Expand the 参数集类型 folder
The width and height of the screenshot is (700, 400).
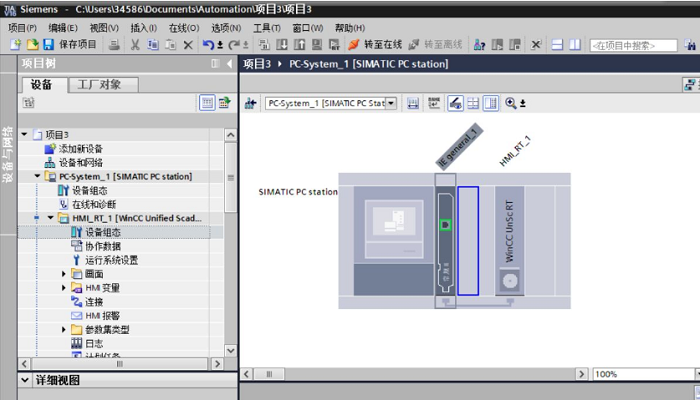(x=64, y=330)
